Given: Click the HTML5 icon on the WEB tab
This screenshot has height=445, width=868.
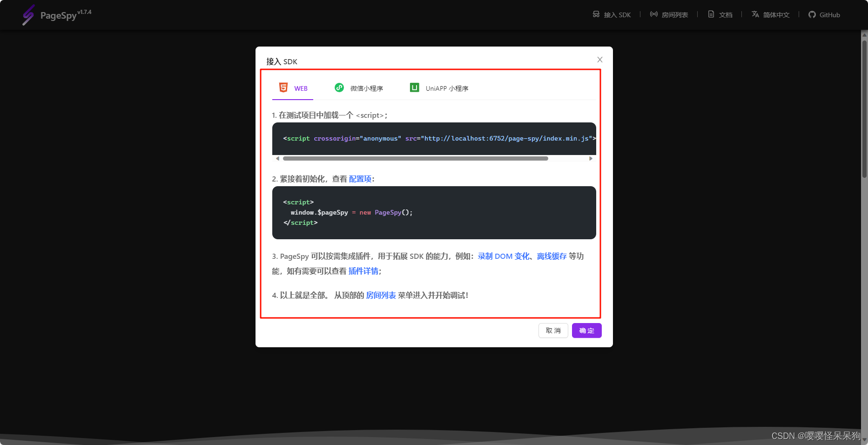Looking at the screenshot, I should [283, 88].
